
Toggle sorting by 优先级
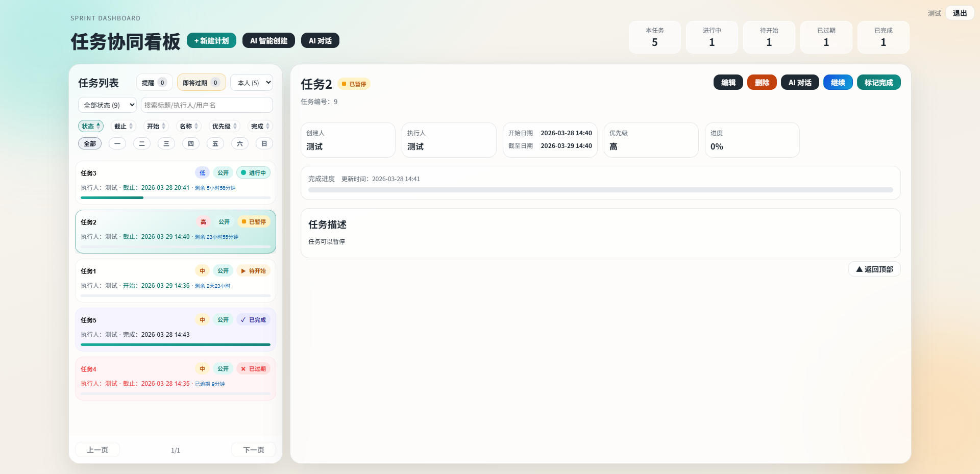click(224, 127)
